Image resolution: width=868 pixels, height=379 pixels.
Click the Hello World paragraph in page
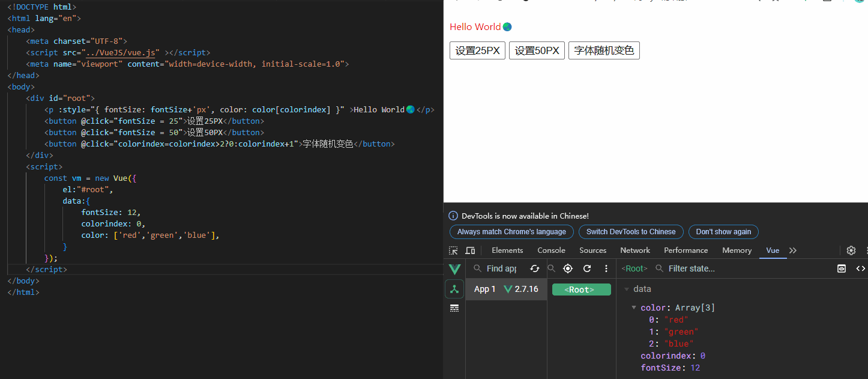481,26
